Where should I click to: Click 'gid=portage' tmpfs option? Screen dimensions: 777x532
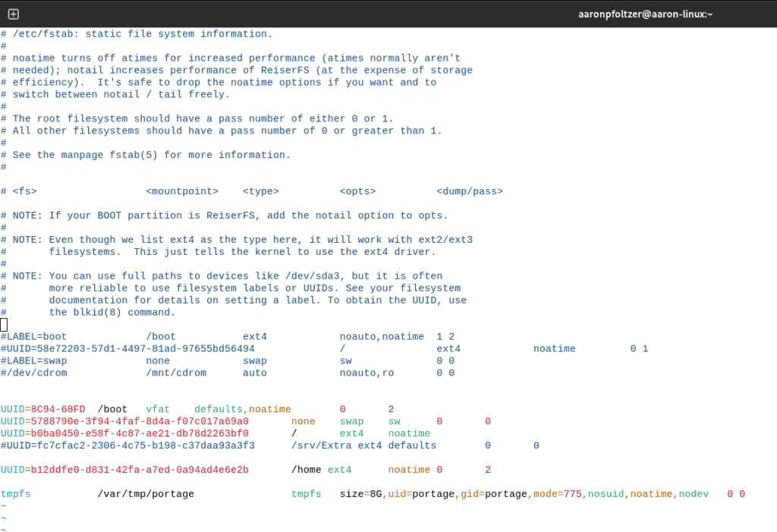(494, 494)
